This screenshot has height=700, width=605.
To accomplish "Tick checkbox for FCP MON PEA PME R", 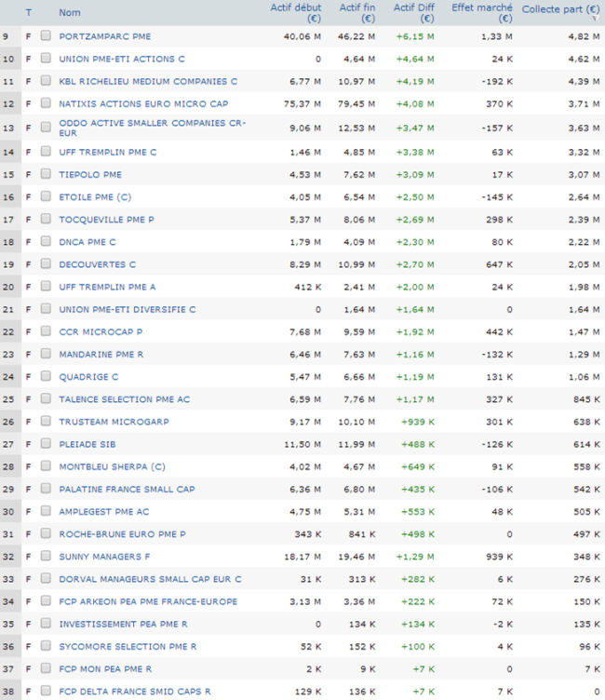I will point(46,667).
